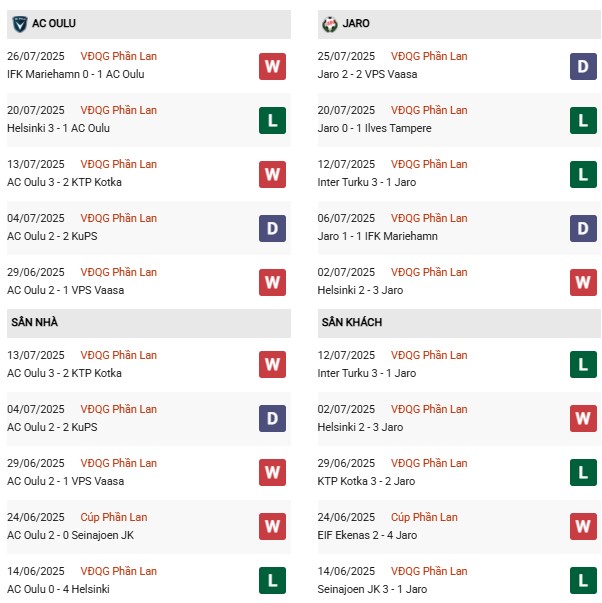The height and width of the screenshot is (603, 602).
Task: Open the AC OULU team header
Action: [54, 23]
